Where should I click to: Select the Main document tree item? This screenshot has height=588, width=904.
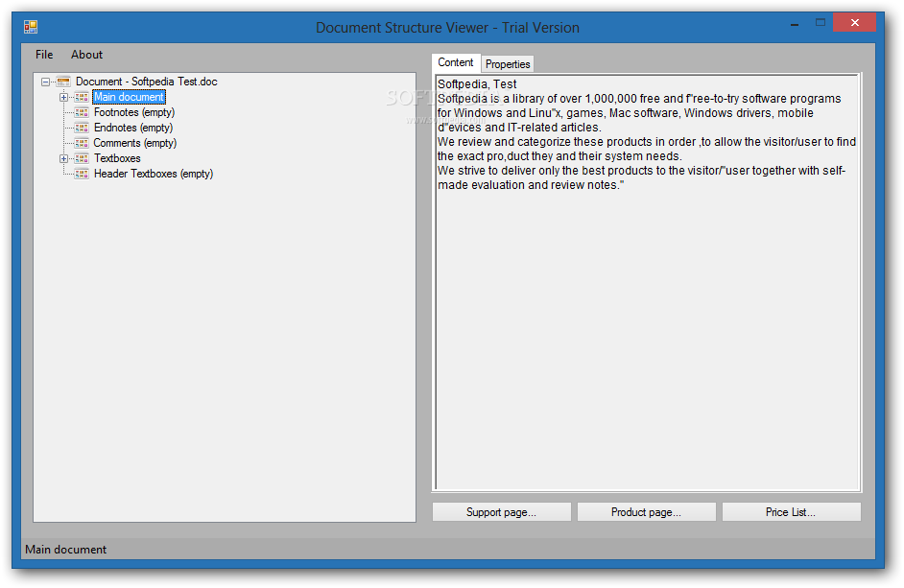point(130,98)
